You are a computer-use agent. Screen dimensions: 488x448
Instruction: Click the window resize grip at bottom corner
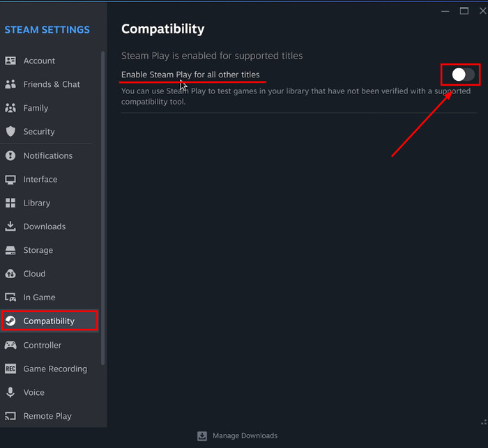click(484, 422)
